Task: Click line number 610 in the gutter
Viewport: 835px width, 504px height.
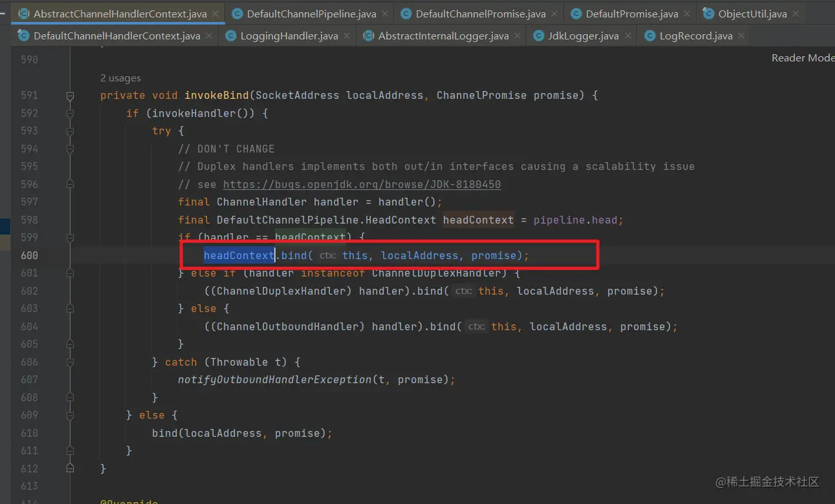Action: coord(29,433)
